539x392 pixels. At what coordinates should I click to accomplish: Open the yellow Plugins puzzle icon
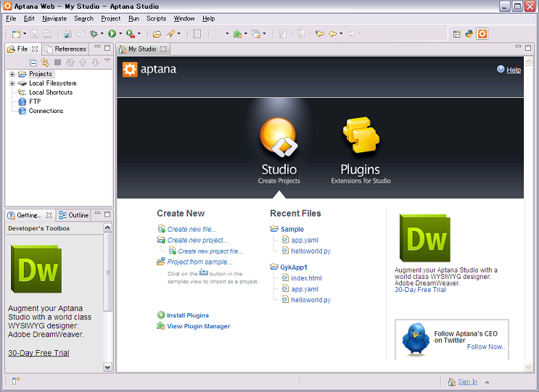click(x=361, y=135)
